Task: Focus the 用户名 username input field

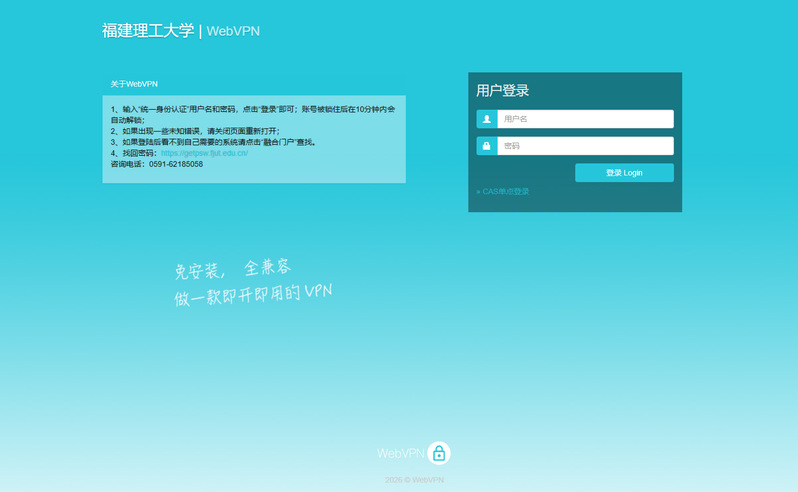Action: pos(585,119)
